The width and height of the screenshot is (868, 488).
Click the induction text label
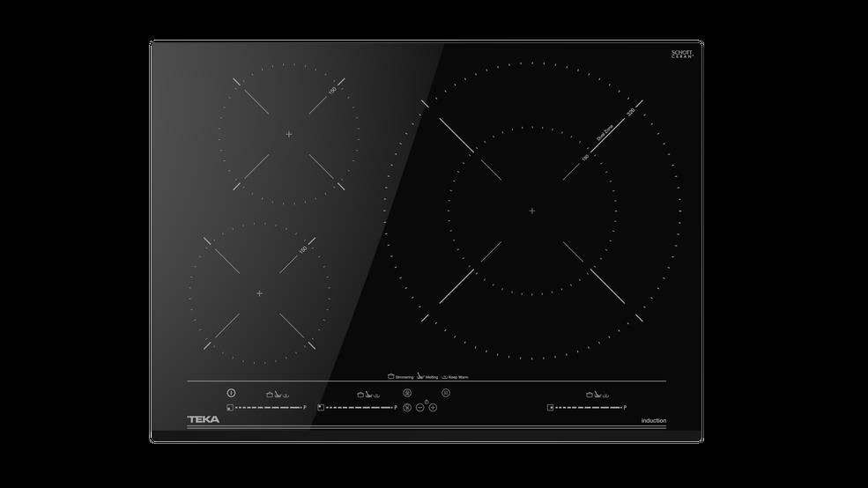653,421
